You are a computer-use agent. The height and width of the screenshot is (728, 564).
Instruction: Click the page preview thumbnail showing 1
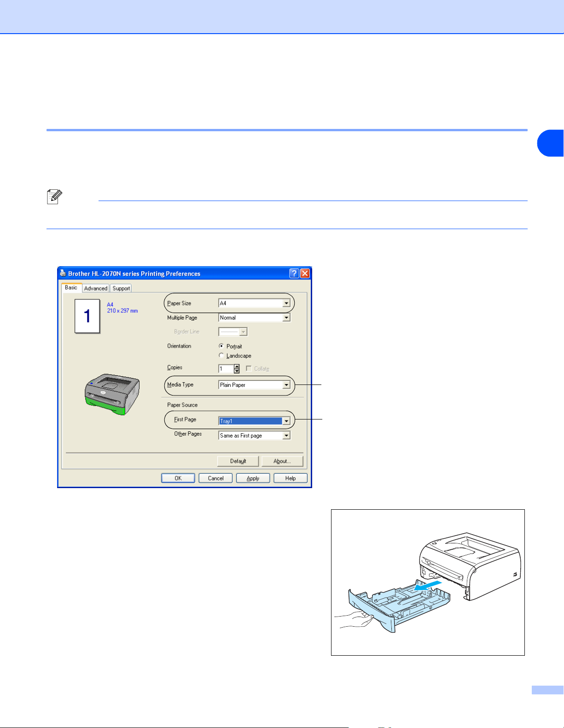(87, 316)
